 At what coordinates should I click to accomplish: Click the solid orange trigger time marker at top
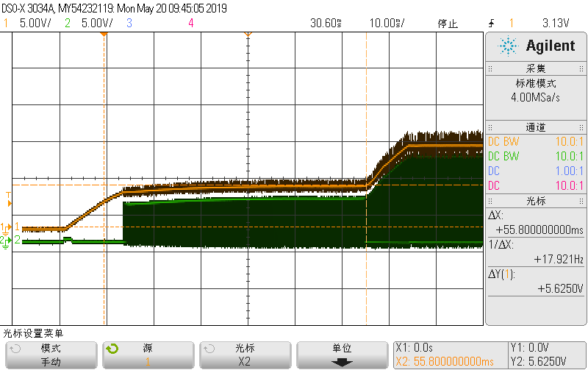pos(104,35)
